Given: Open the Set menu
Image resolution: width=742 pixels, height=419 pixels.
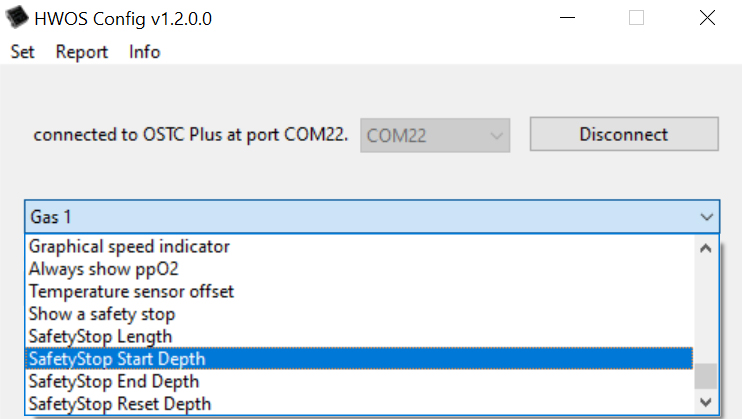Looking at the screenshot, I should point(22,52).
